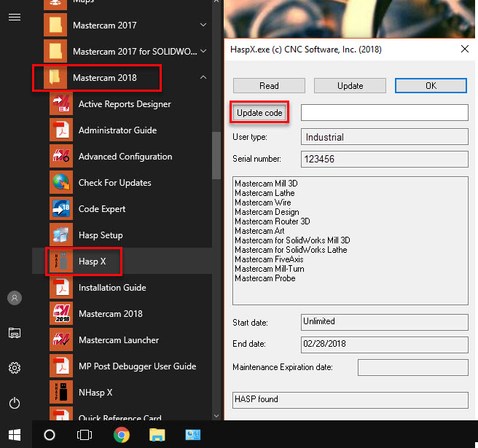Launch Code Expert icon

coord(61,209)
